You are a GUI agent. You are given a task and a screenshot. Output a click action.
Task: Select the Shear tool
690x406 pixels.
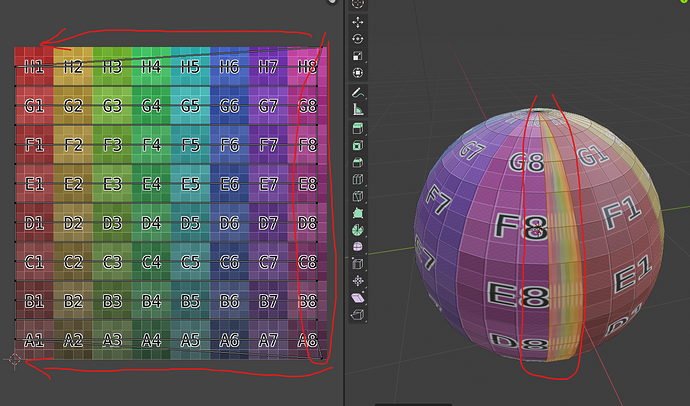click(x=358, y=297)
